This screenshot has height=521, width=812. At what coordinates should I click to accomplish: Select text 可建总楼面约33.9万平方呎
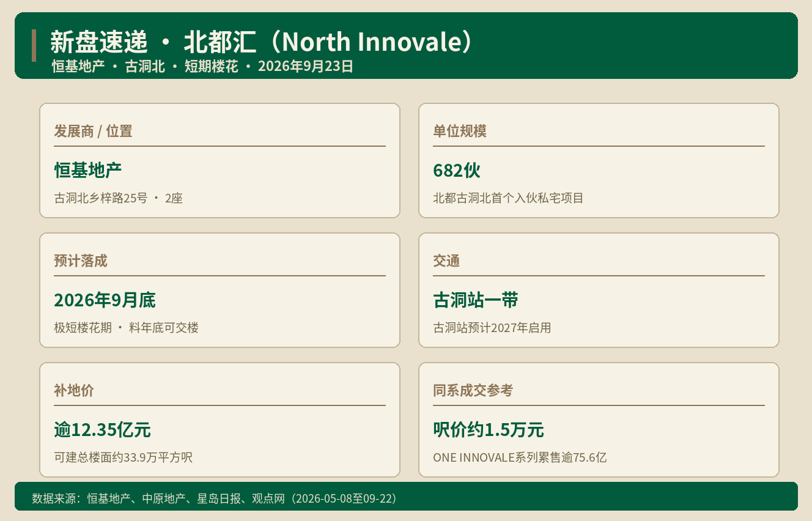[123, 457]
